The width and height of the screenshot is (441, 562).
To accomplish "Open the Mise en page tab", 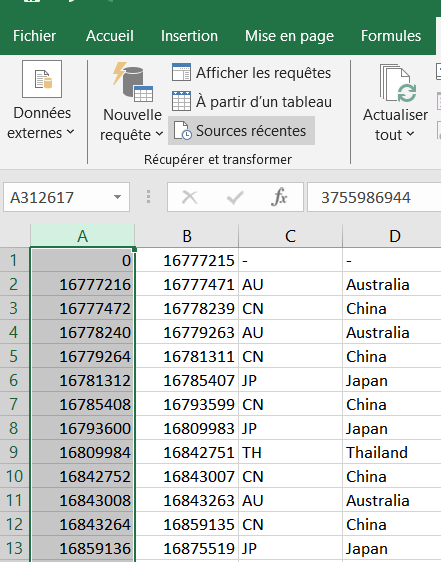I will coord(289,36).
